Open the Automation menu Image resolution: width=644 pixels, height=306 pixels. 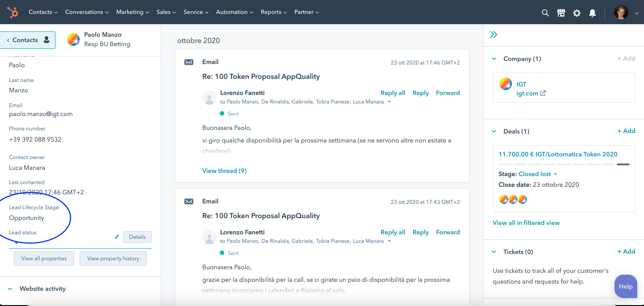[235, 12]
